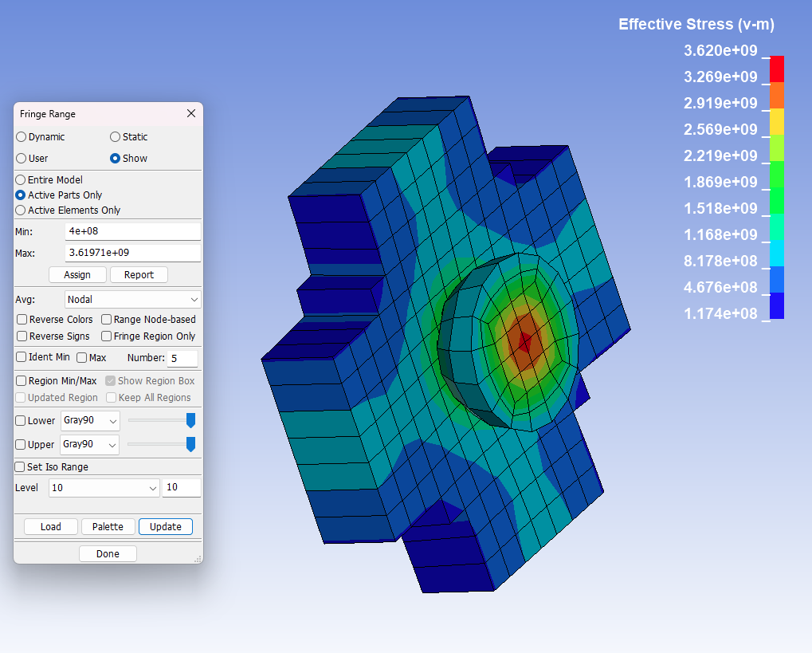Enable the Region Min/Max checkbox
The height and width of the screenshot is (653, 812).
(x=22, y=381)
